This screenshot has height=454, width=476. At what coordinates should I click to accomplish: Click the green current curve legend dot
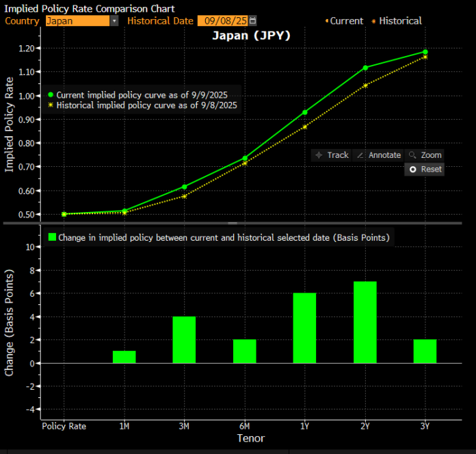51,94
